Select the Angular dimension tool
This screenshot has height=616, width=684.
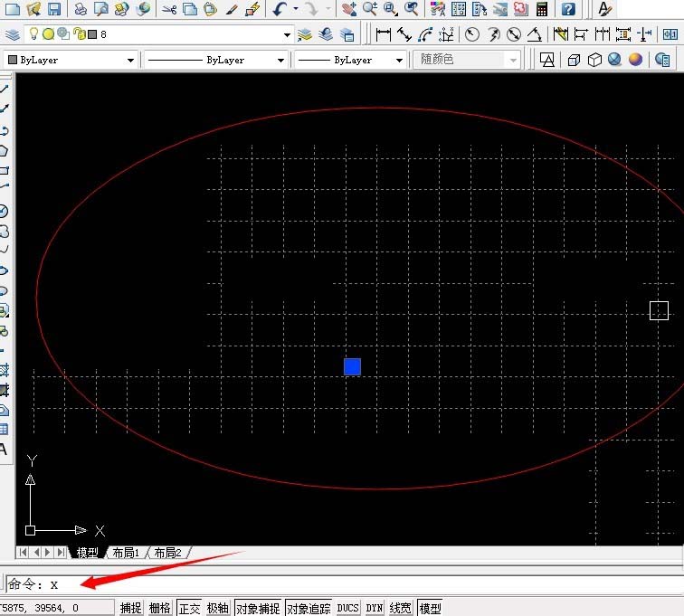tap(535, 34)
